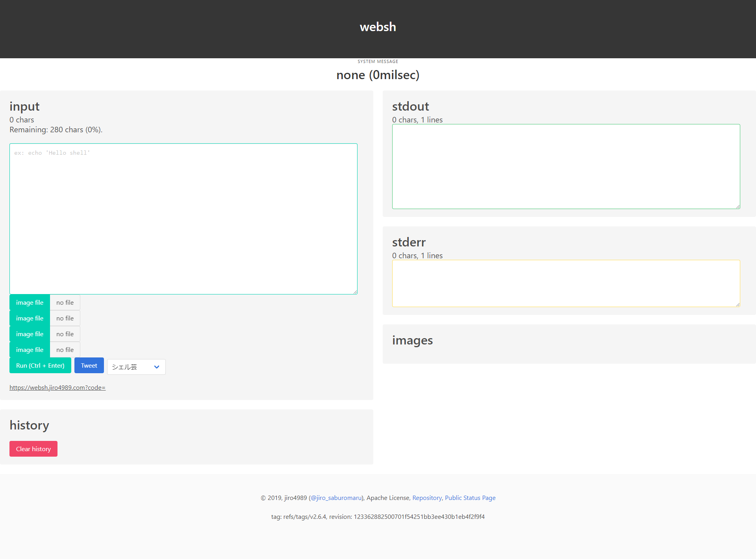Image resolution: width=756 pixels, height=559 pixels.
Task: Click the second image file upload button
Action: tap(30, 318)
